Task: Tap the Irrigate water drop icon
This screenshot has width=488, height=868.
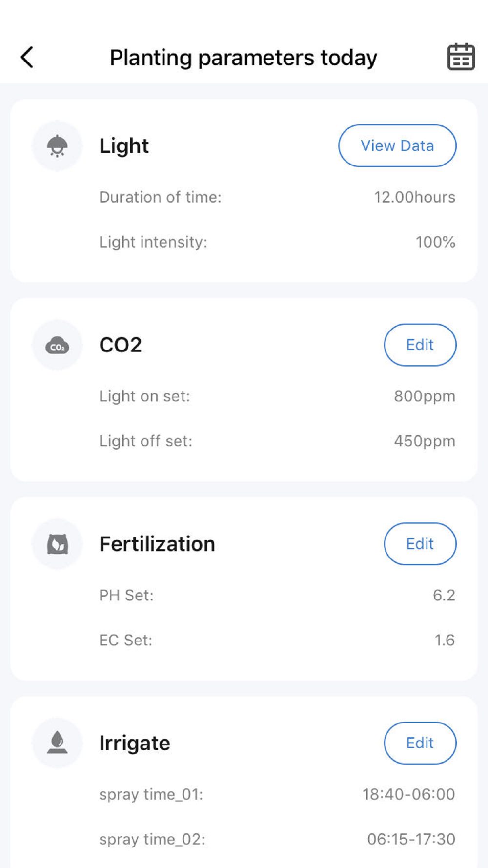Action: click(57, 743)
